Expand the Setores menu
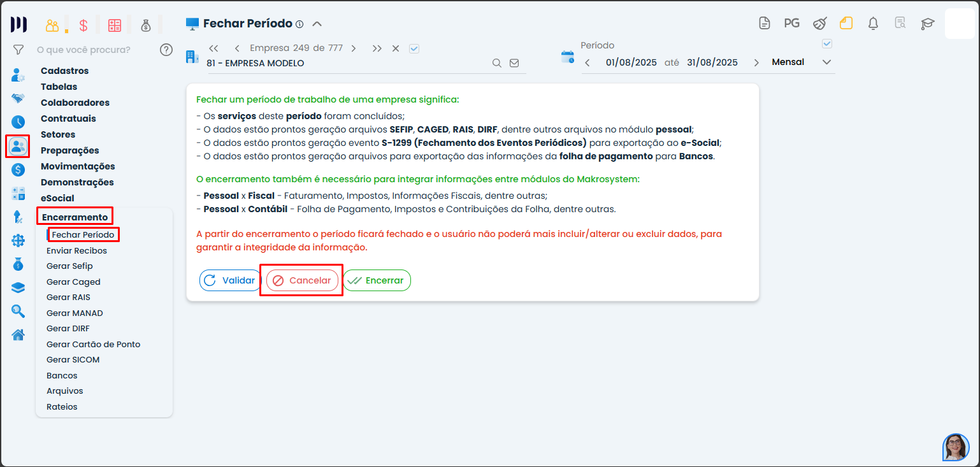The height and width of the screenshot is (467, 980). 58,134
